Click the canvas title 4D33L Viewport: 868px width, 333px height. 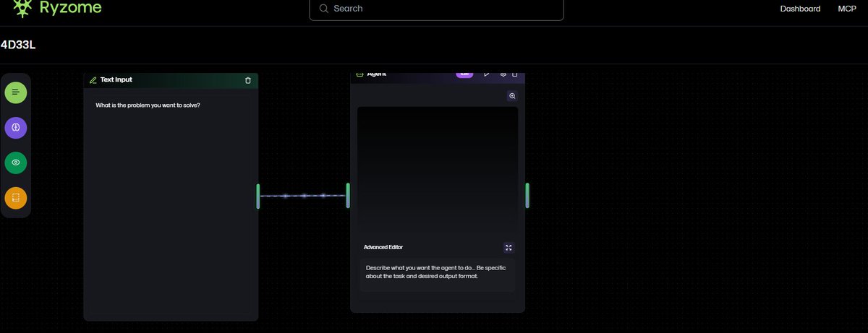coord(18,45)
